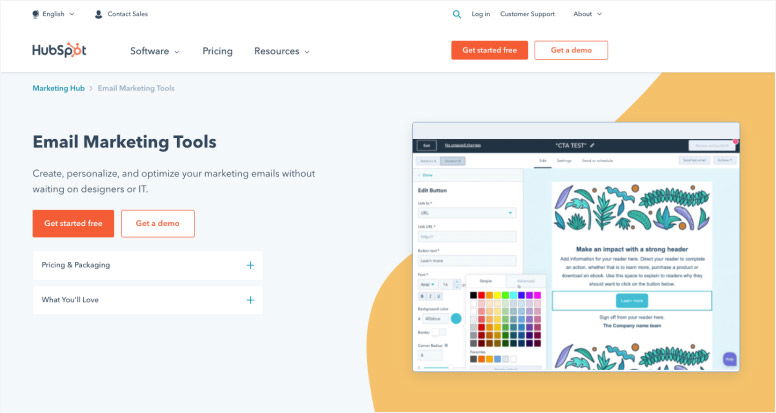Click the 'Make an impact with a strong header' text
The height and width of the screenshot is (413, 776).
(x=632, y=249)
